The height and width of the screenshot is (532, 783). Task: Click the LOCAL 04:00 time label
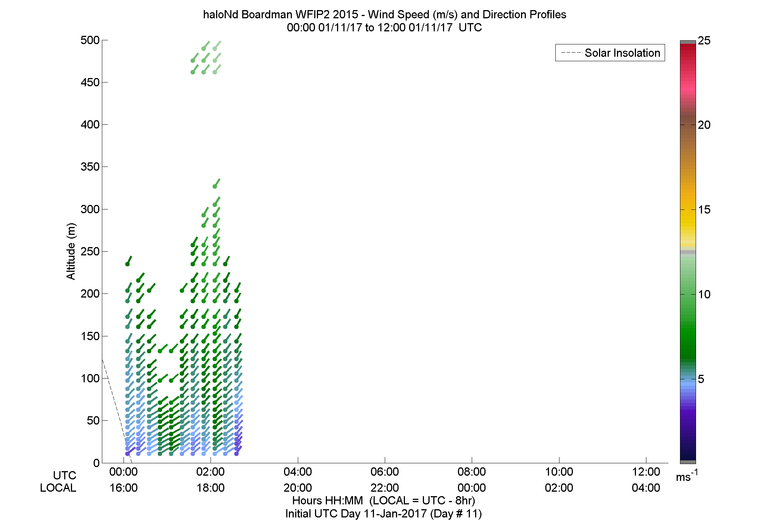click(x=646, y=488)
